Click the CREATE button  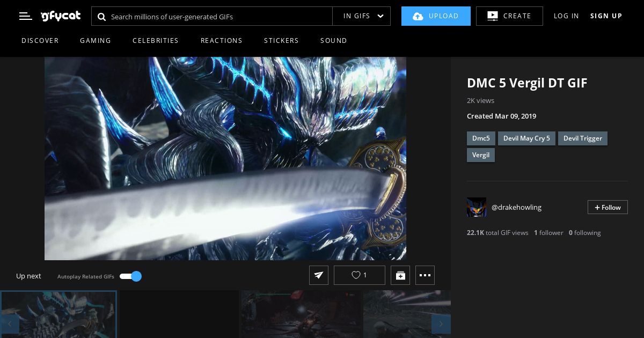(x=509, y=16)
